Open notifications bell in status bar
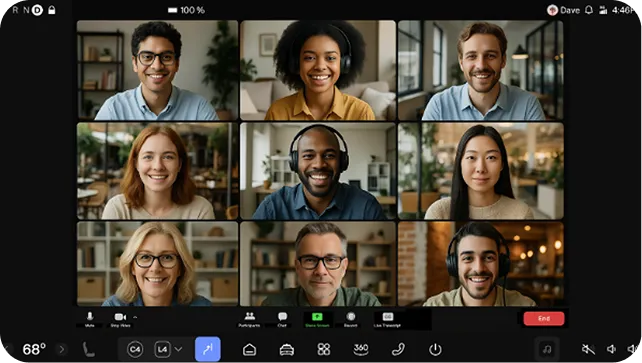 coord(589,10)
